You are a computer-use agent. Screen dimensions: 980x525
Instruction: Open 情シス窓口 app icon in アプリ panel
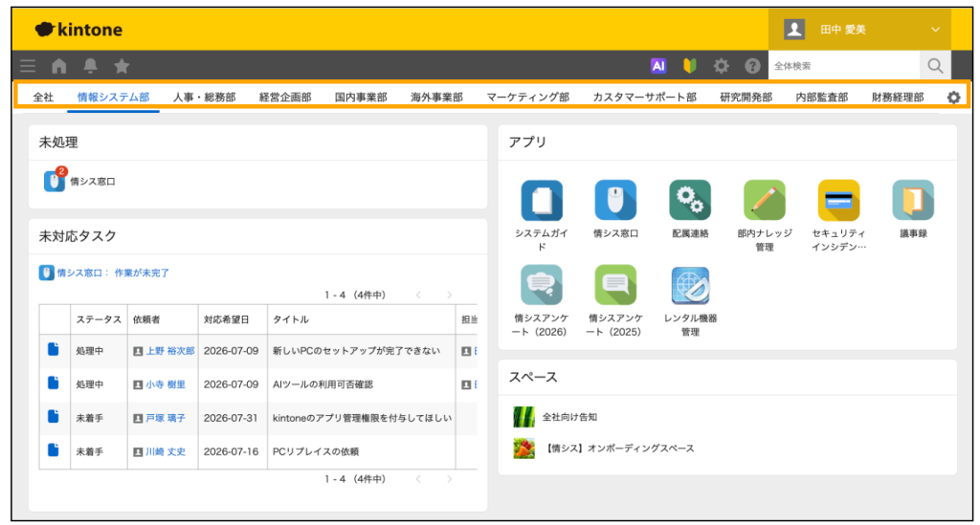coord(615,201)
